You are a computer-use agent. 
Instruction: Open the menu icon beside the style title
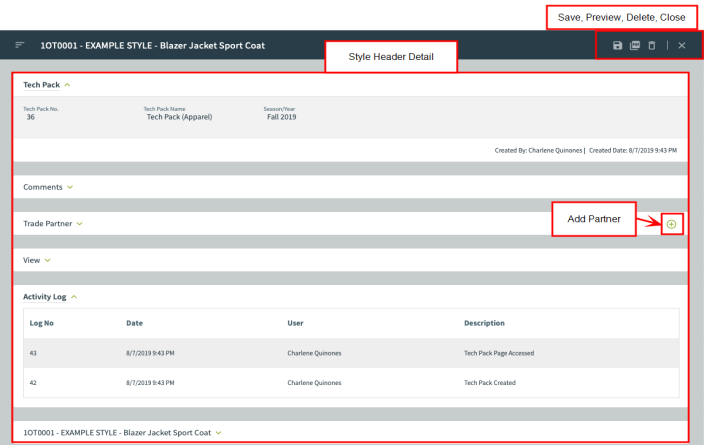[20, 46]
